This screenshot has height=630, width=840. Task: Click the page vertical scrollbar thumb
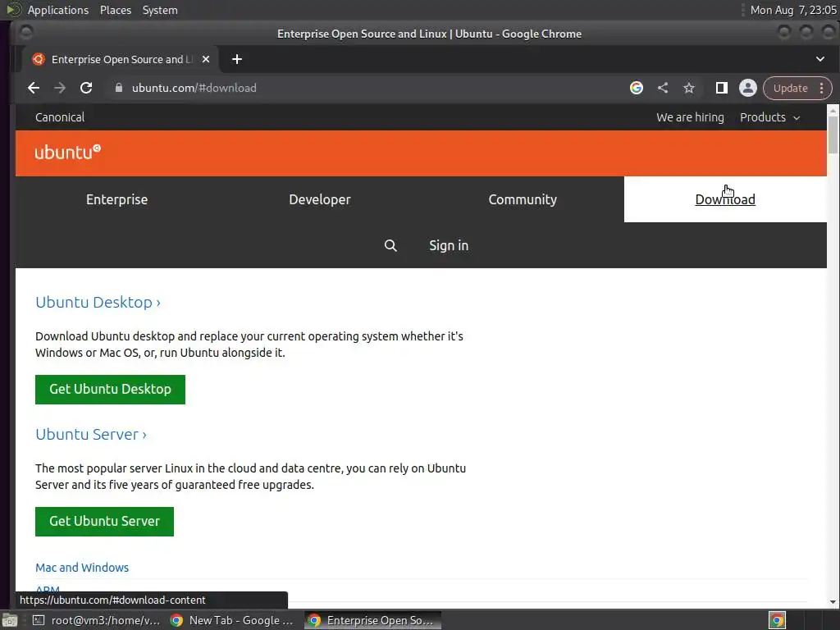833,134
